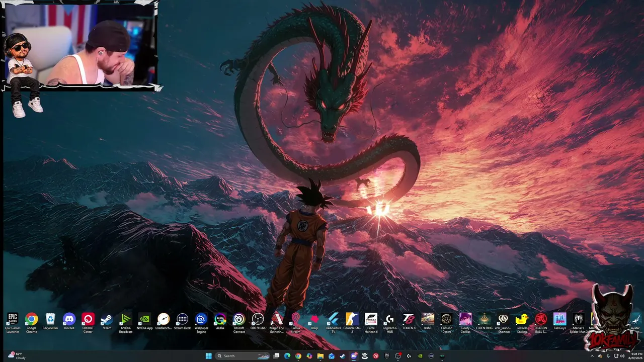The width and height of the screenshot is (644, 362).
Task: Open the Ubisoft Connect desktop shortcut
Action: point(239,322)
